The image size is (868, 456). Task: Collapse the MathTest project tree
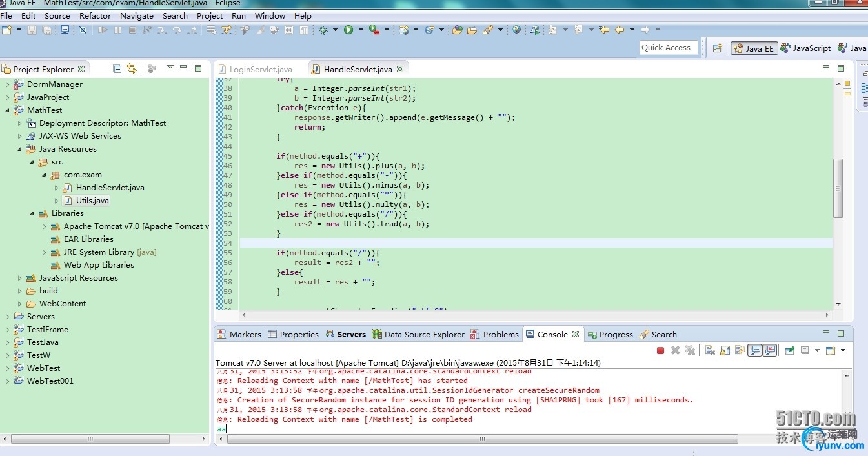[x=8, y=110]
